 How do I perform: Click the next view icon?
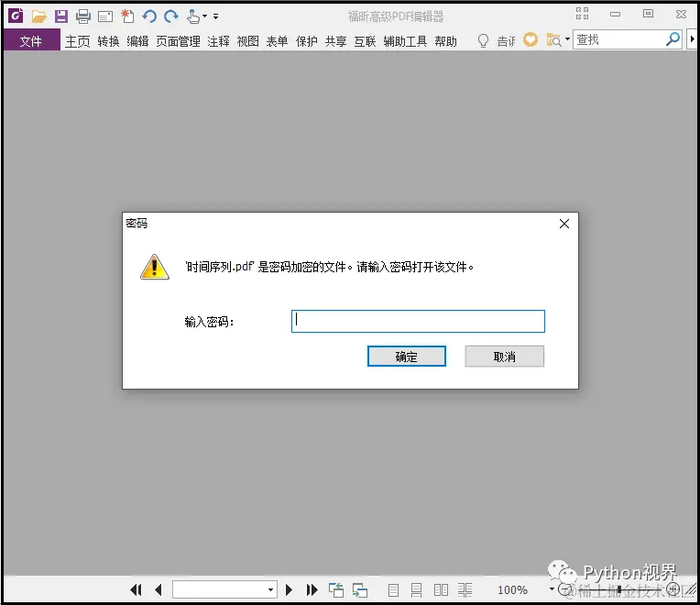click(360, 589)
